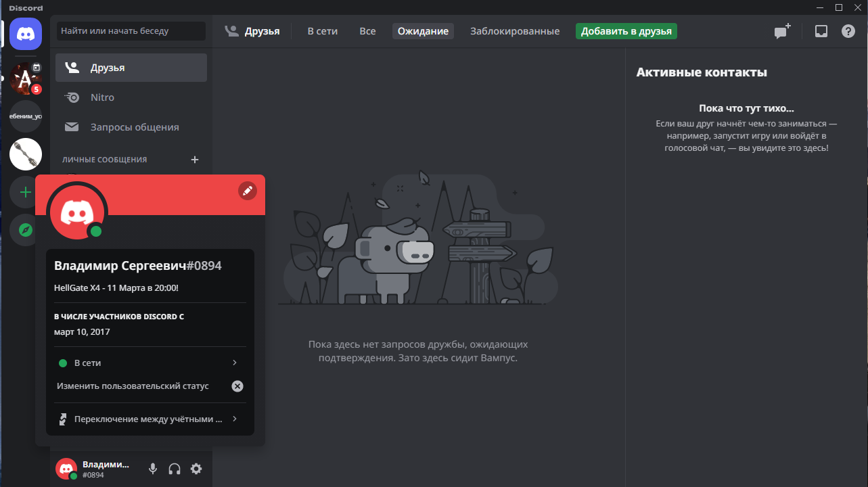This screenshot has width=868, height=487.
Task: Open Nitro from sidebar
Action: point(131,97)
